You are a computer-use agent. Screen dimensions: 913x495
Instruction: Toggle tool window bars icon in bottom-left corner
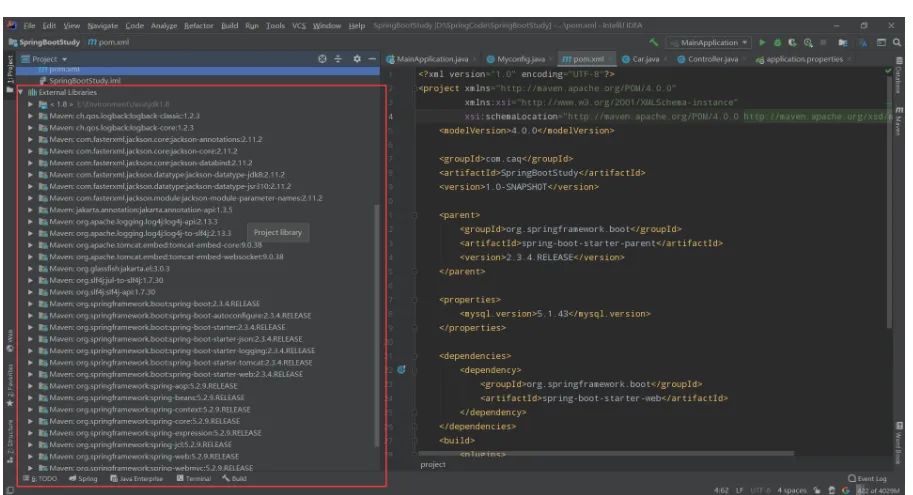(x=10, y=490)
